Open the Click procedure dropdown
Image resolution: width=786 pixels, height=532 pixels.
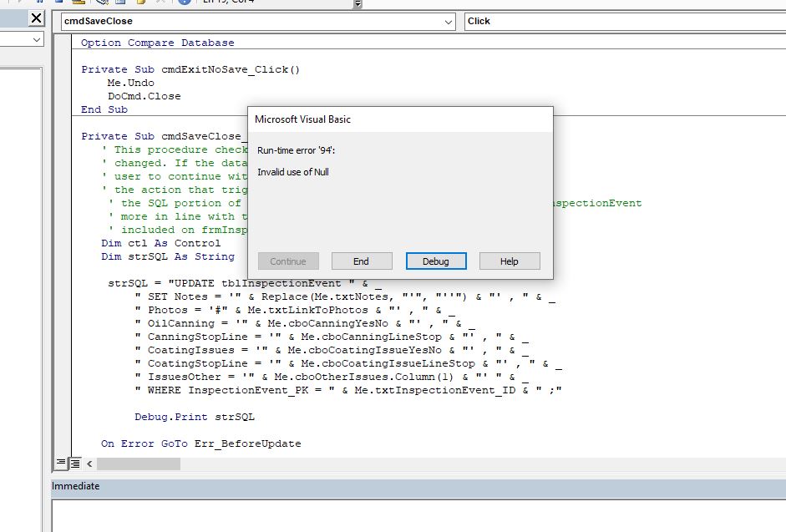pyautogui.click(x=625, y=22)
